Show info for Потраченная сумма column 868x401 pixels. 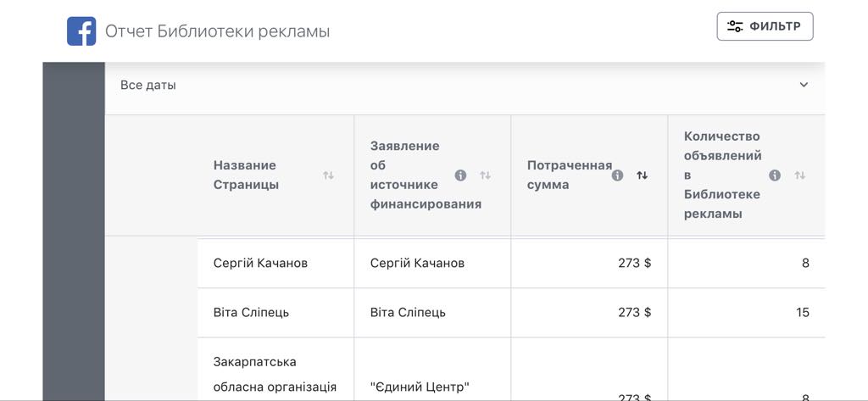pyautogui.click(x=618, y=175)
